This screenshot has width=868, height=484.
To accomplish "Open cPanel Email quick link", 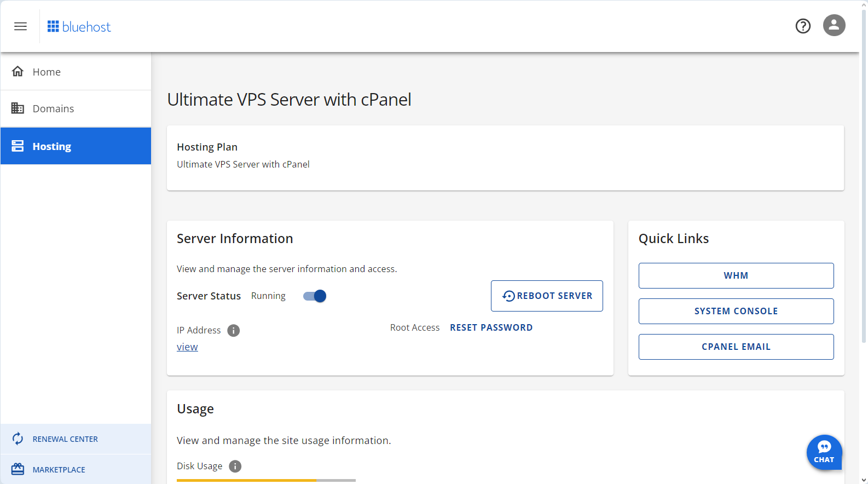I will point(736,347).
